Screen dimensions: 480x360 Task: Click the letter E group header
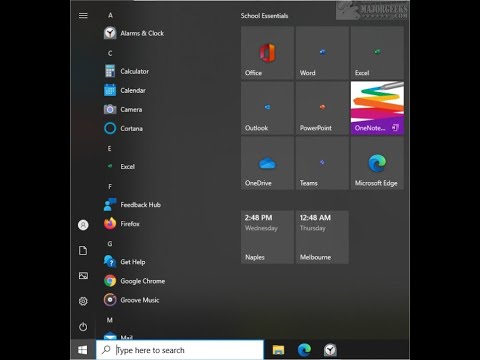[110, 149]
